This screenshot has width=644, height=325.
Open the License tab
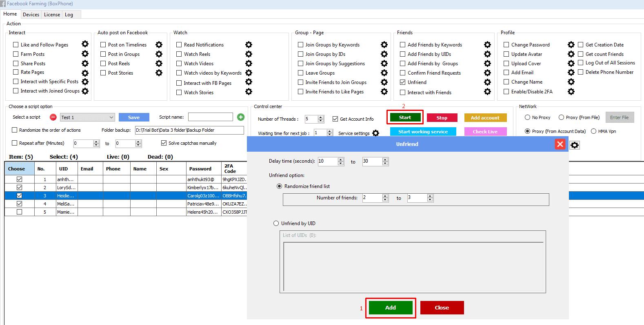(52, 14)
